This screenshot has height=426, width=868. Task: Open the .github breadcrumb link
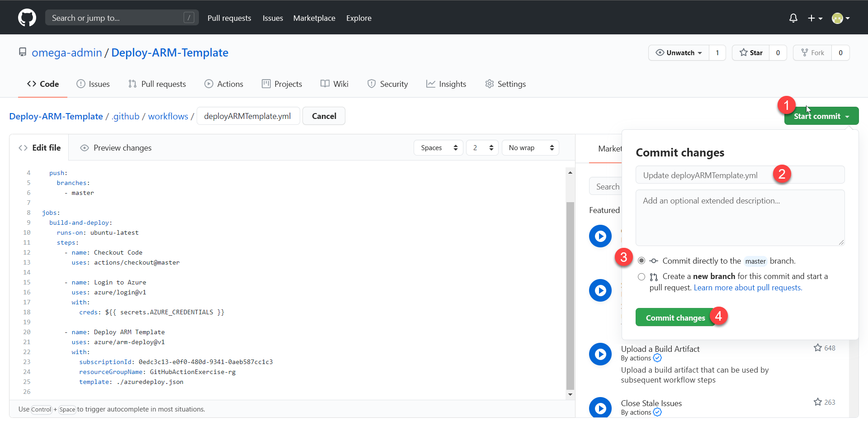click(126, 116)
